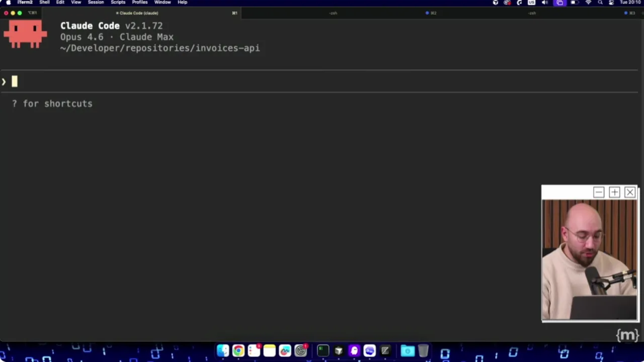Open the grey cube app in Dock
Image resolution: width=644 pixels, height=362 pixels.
tap(339, 350)
